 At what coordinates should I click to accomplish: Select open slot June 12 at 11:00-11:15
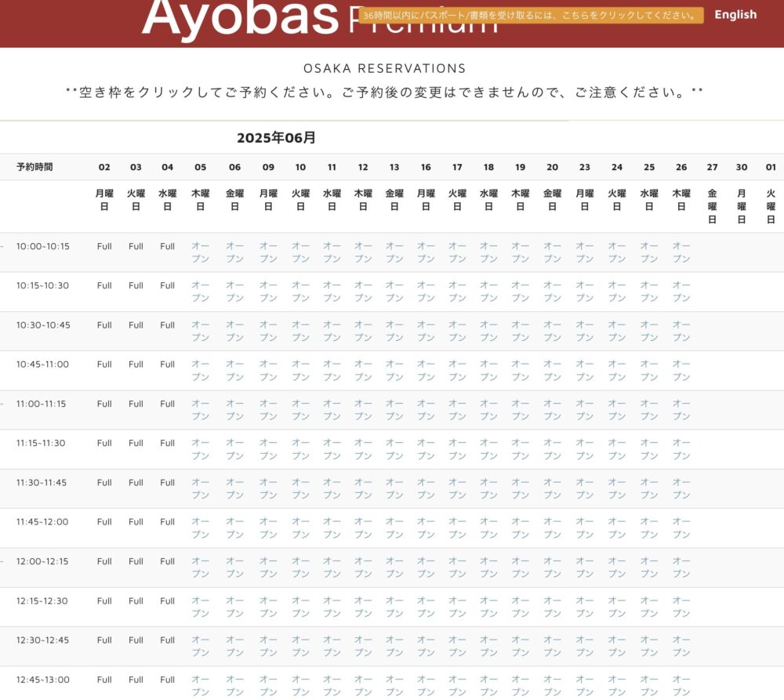(363, 410)
